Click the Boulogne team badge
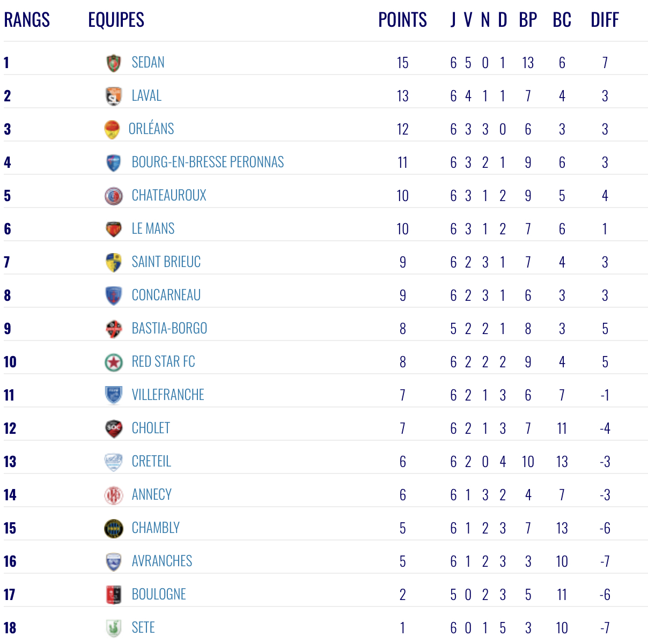This screenshot has height=644, width=648. (113, 595)
